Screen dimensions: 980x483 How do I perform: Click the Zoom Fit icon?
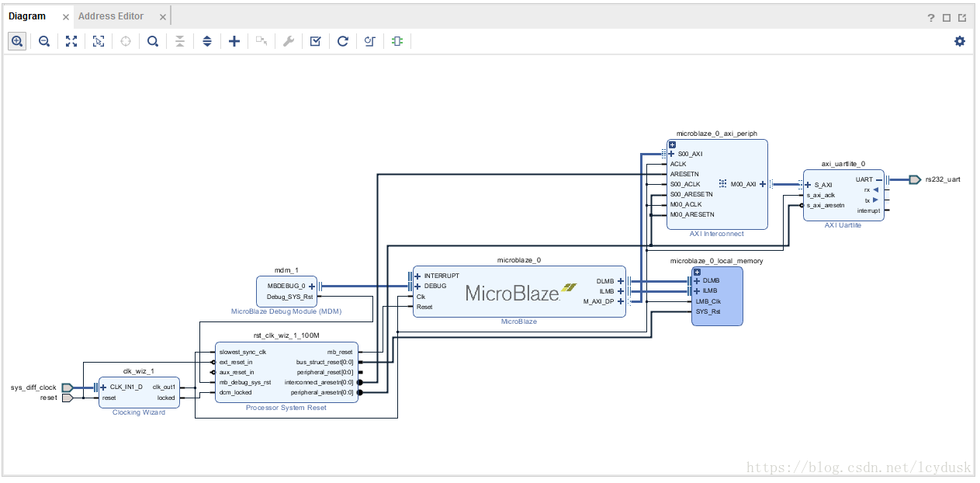(x=71, y=41)
